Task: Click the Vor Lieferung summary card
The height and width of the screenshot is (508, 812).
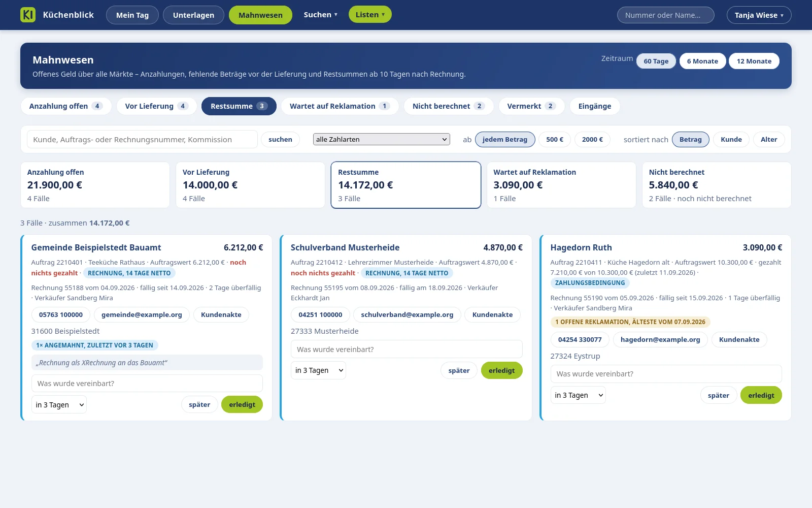Action: click(250, 185)
